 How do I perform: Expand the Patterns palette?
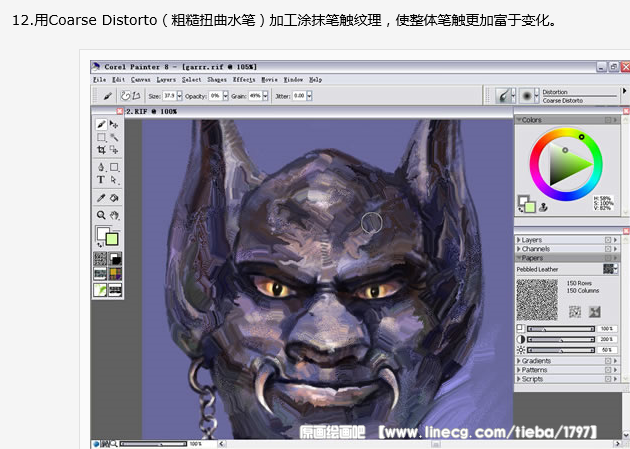tap(519, 370)
